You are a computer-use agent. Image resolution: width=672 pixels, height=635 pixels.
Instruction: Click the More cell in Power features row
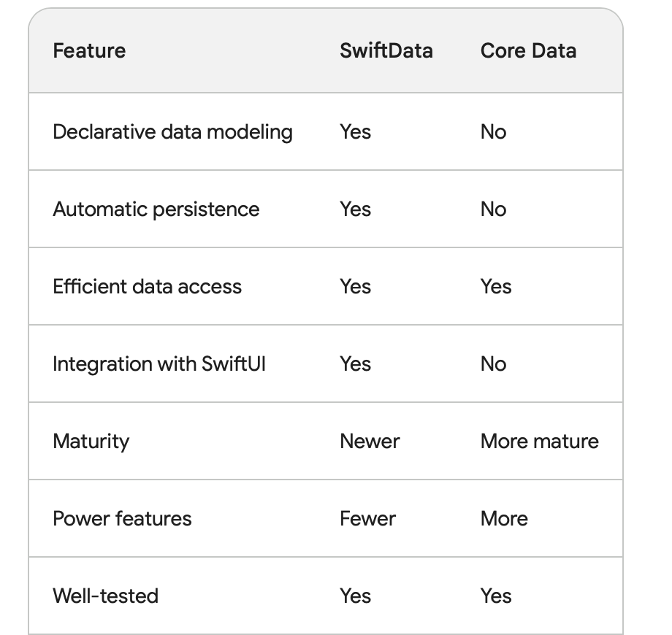click(x=504, y=519)
